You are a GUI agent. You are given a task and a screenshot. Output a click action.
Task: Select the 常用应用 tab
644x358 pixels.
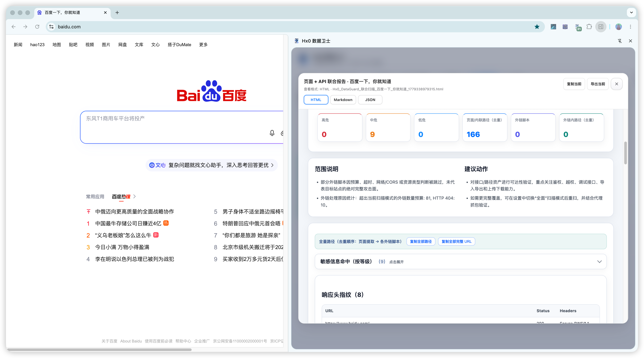coord(95,196)
